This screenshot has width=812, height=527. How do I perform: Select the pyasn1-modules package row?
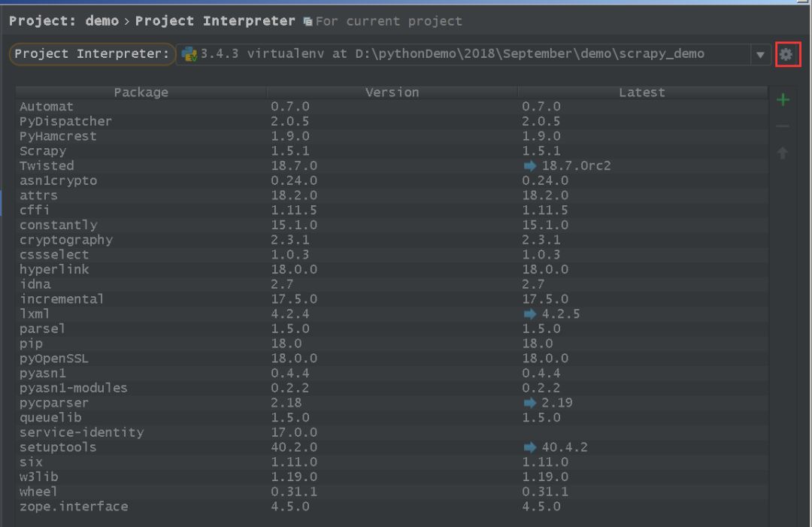click(392, 388)
